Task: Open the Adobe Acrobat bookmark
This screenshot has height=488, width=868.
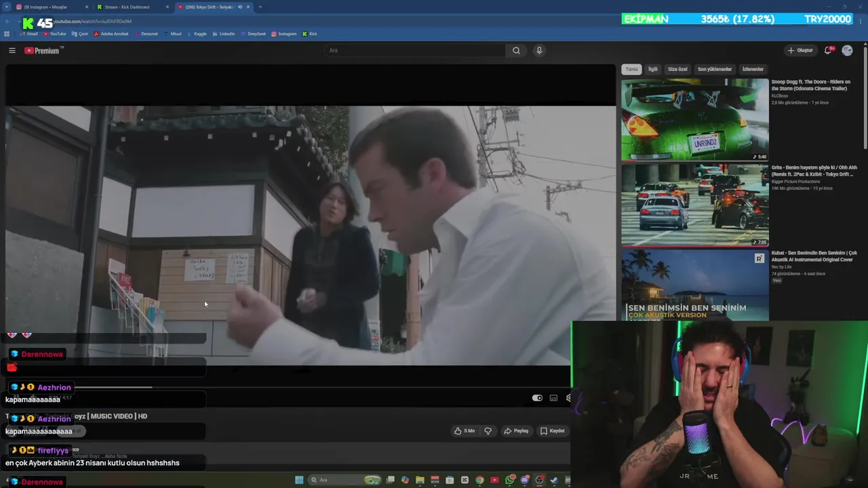Action: [111, 34]
